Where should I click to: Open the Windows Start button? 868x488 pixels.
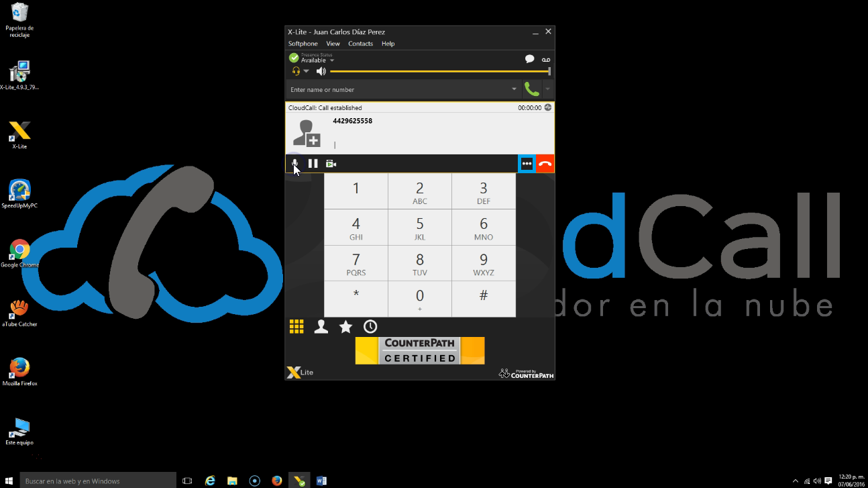(9, 481)
